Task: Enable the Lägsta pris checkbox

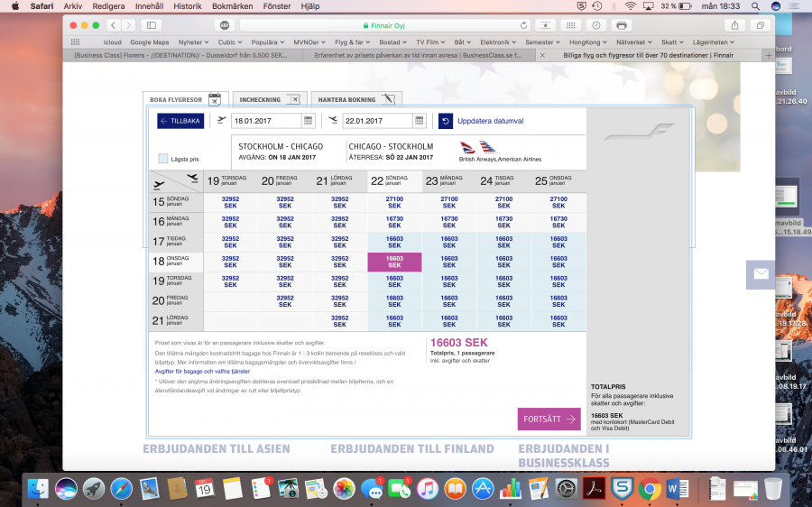Action: coord(163,158)
